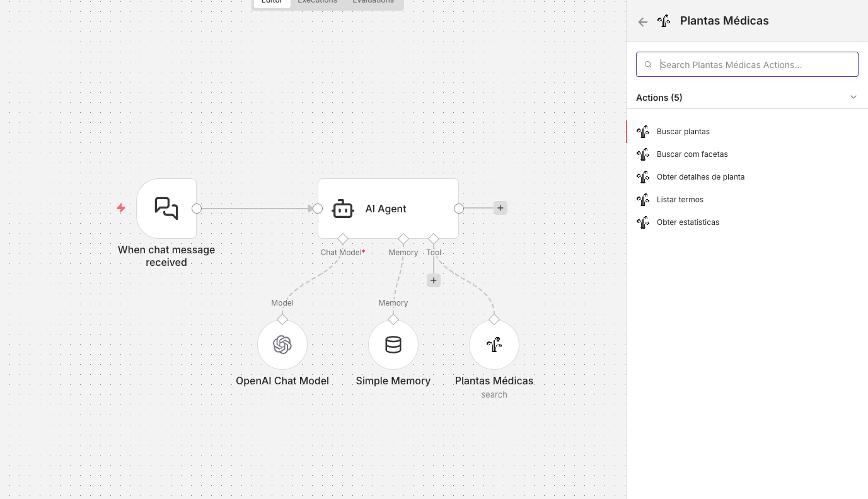Click the back arrow beside Plantas Médicas
The height and width of the screenshot is (499, 868).
pos(643,22)
